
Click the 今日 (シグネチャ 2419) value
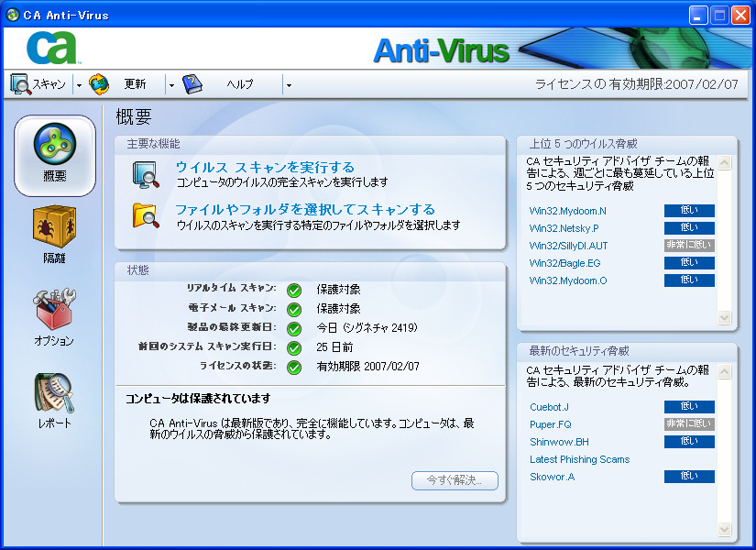367,328
